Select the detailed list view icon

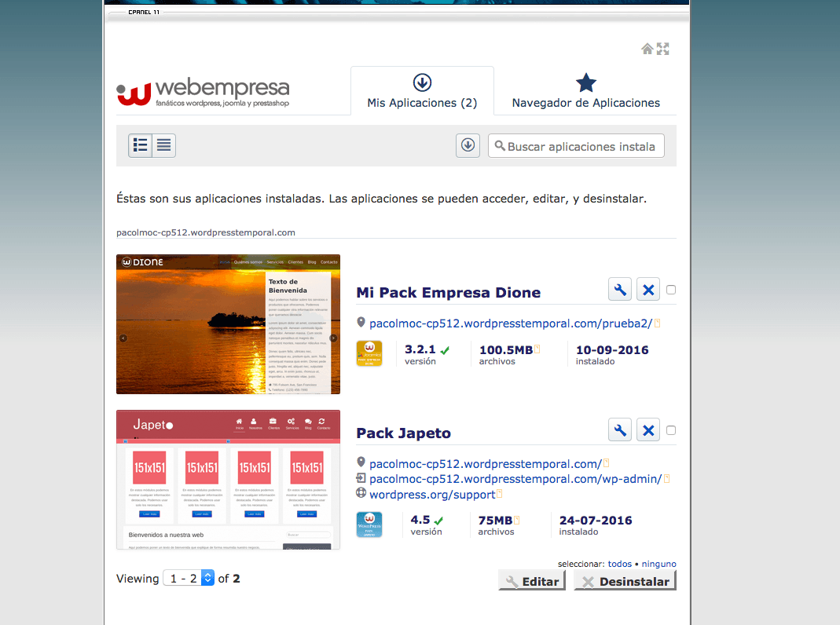pyautogui.click(x=141, y=145)
